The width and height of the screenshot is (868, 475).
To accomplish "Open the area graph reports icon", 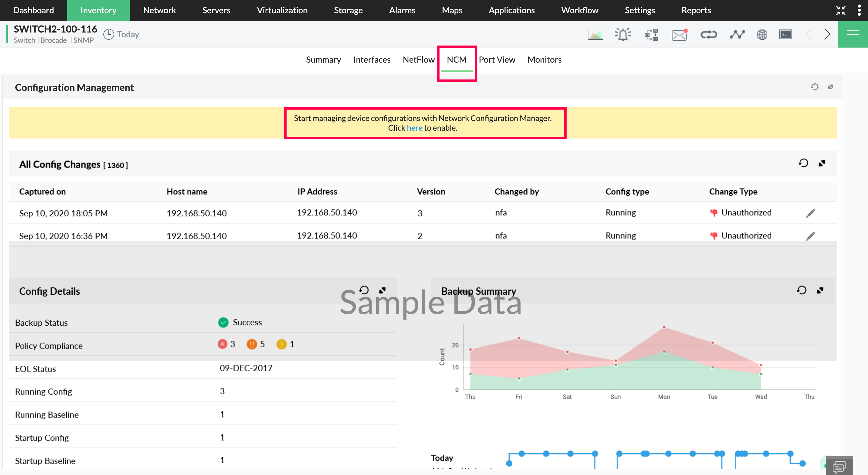I will coord(595,35).
